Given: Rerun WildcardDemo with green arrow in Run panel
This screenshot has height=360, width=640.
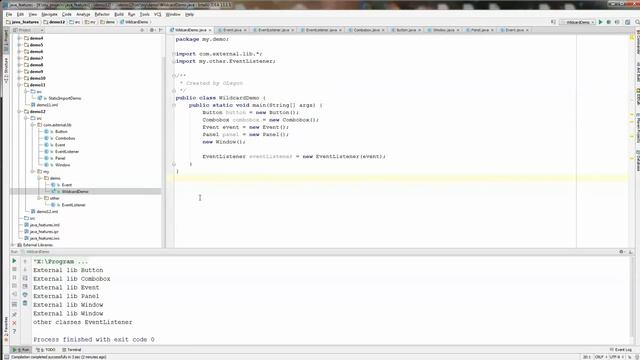Looking at the screenshot, I should [14, 261].
